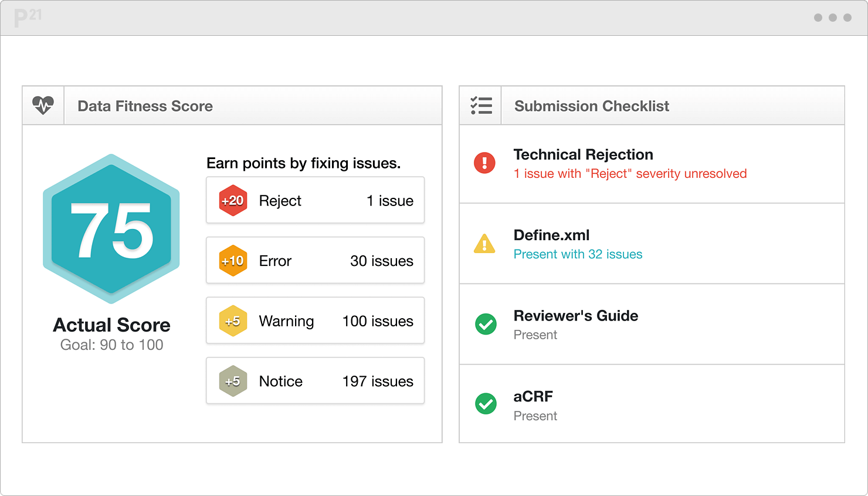Click the checklist icon beside Submission Checklist
The image size is (868, 496).
(x=480, y=105)
